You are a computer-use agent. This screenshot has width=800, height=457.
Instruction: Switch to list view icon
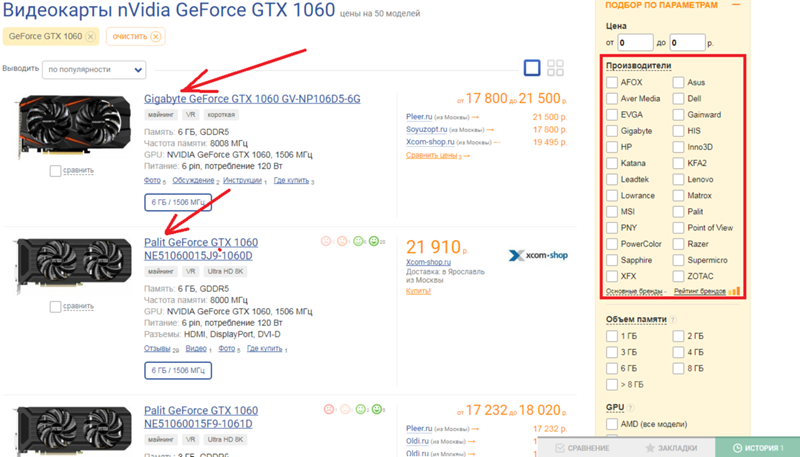click(x=532, y=68)
